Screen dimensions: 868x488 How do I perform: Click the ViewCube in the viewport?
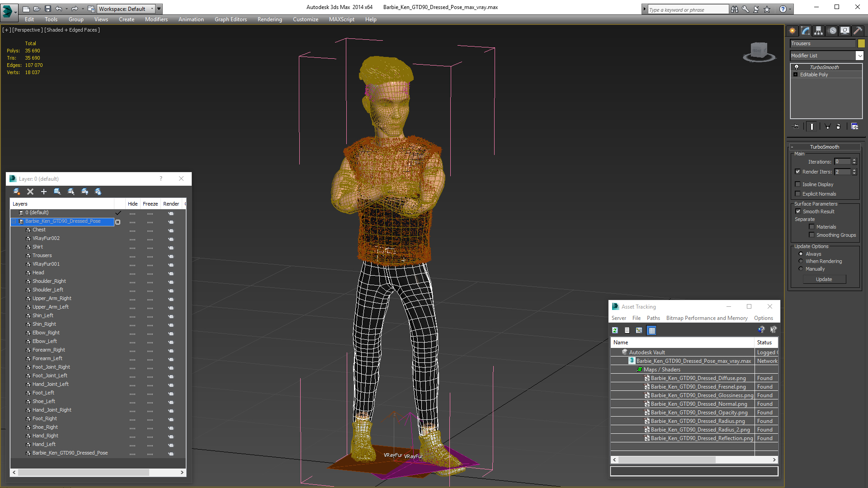coord(759,51)
